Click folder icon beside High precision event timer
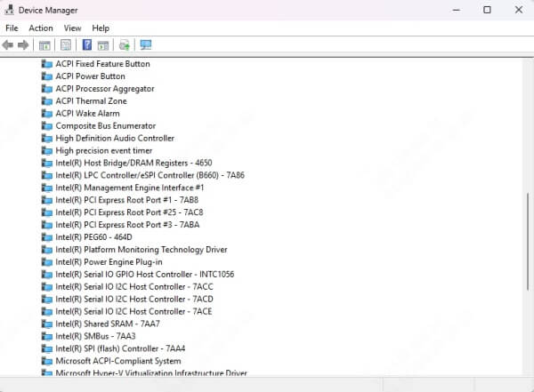Screen dimensions: 534x392 [46, 151]
